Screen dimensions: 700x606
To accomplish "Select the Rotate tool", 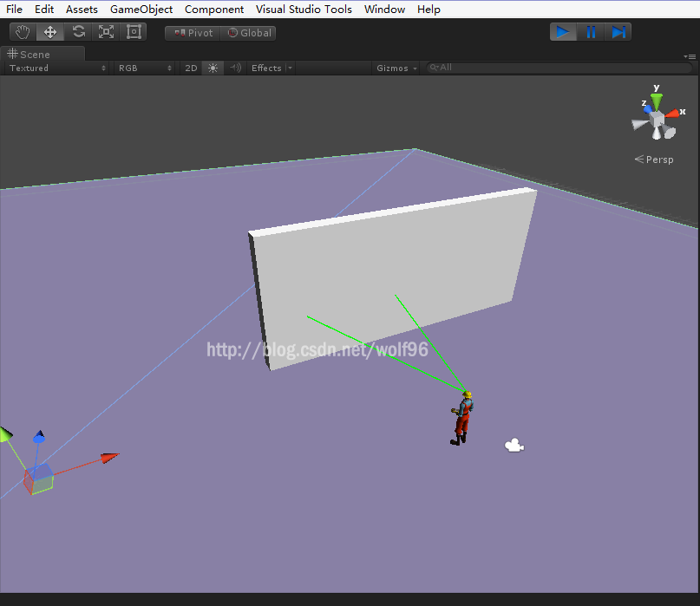I will [79, 32].
